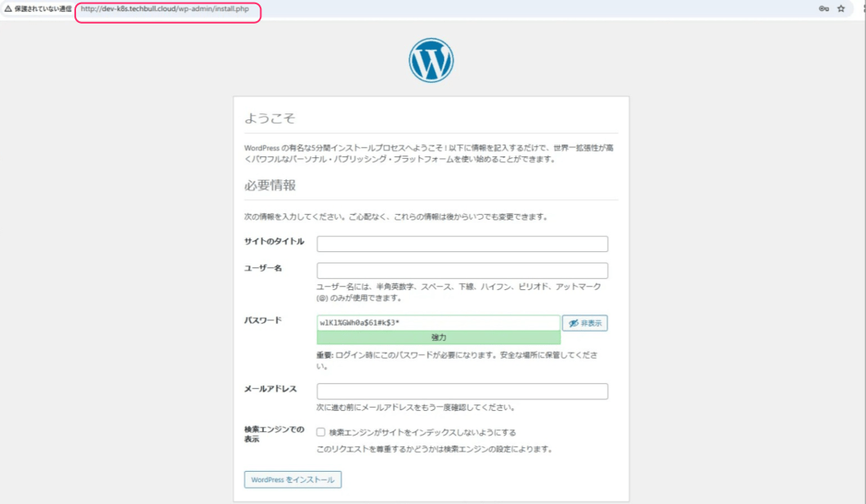The height and width of the screenshot is (504, 866).
Task: Click the 検索エンジンがサイトをインデックスしないようにする label
Action: (x=422, y=432)
